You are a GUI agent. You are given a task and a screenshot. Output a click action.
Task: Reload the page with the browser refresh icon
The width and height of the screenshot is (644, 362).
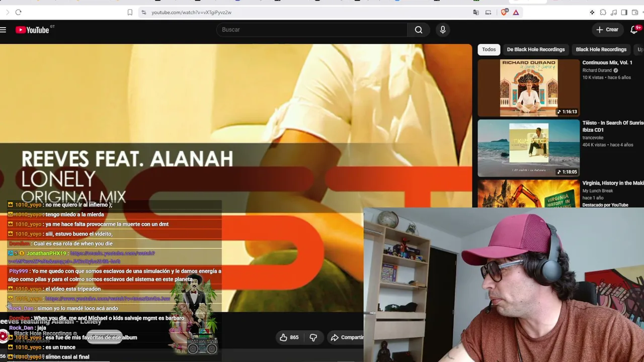(x=18, y=12)
